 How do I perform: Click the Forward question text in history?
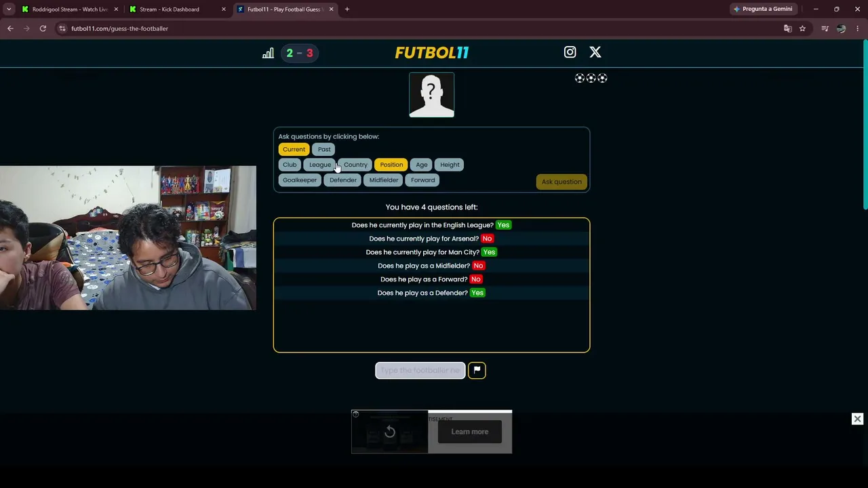(424, 279)
